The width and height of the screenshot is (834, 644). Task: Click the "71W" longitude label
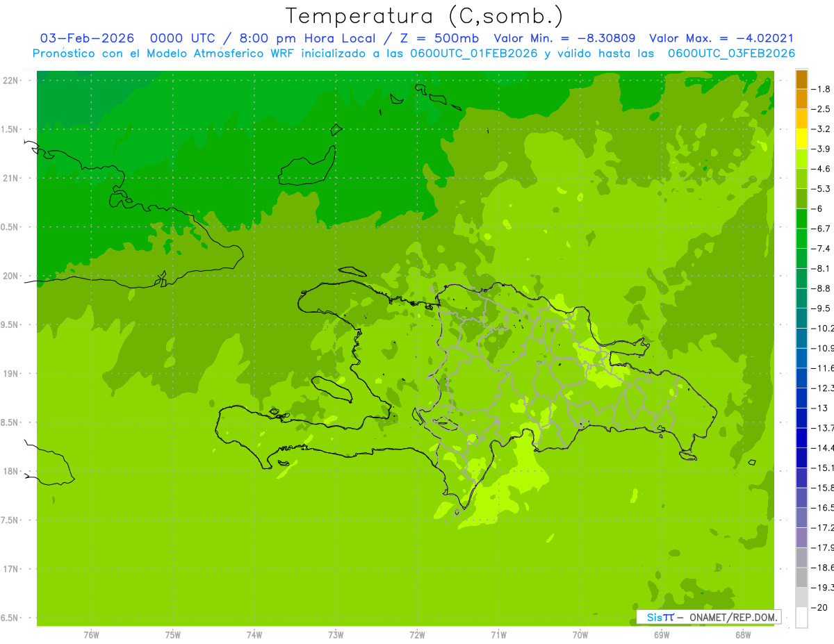point(498,636)
